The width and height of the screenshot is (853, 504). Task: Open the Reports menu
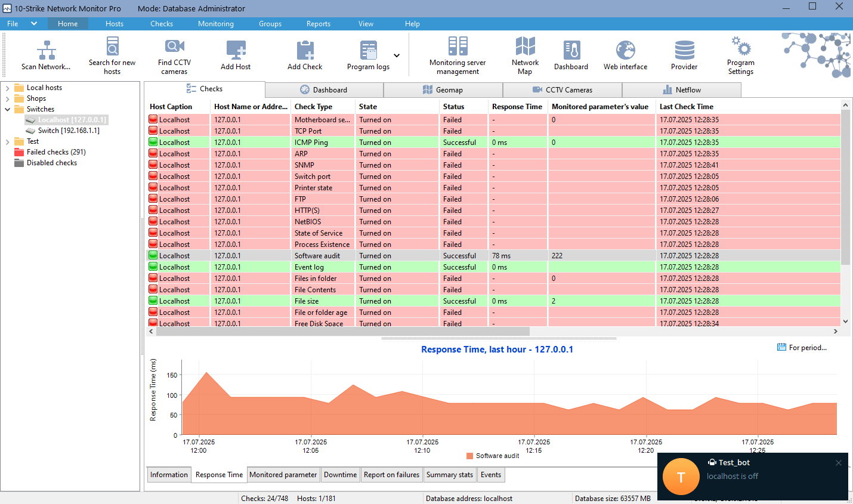pyautogui.click(x=319, y=24)
